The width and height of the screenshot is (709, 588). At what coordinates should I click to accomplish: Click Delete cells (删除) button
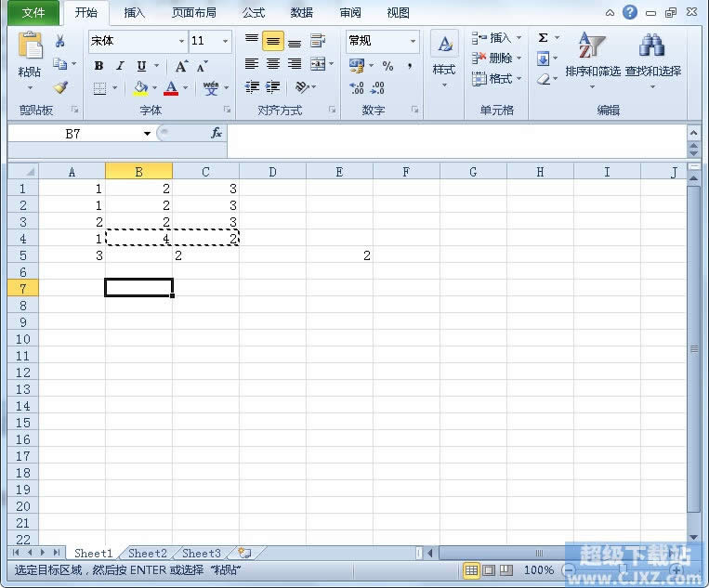coord(496,59)
